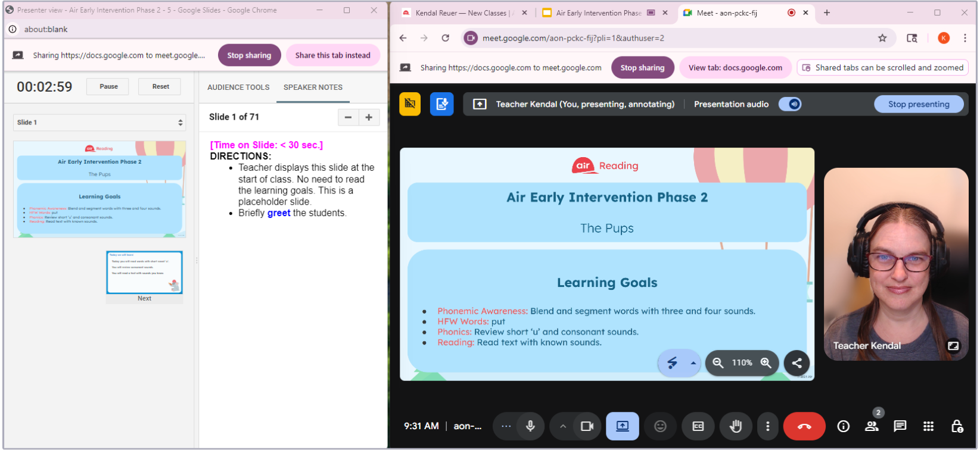Click the Next slide thumbnail

click(144, 273)
